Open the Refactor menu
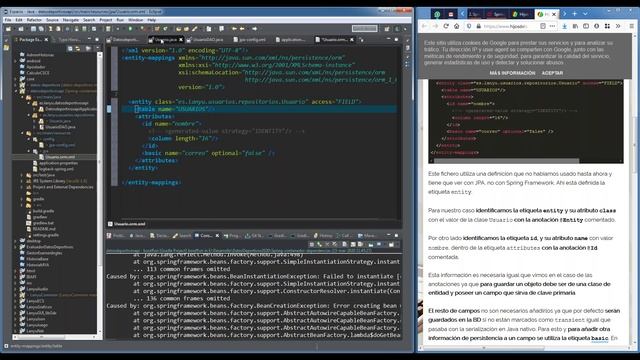640x360 pixels. click(34, 20)
